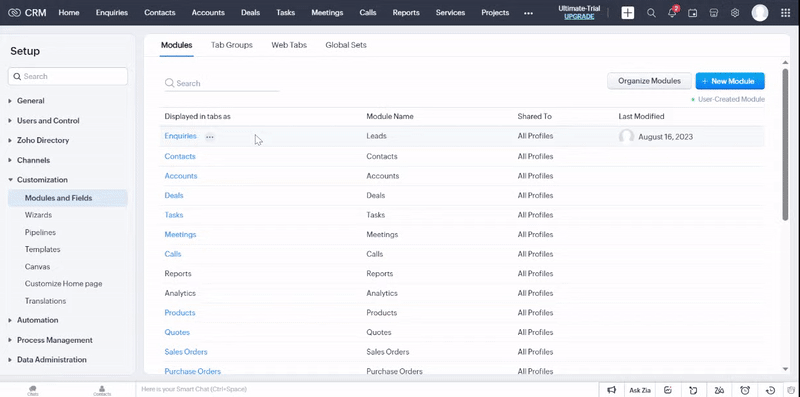Select Modules and Fields item
800x397 pixels.
pyautogui.click(x=67, y=198)
